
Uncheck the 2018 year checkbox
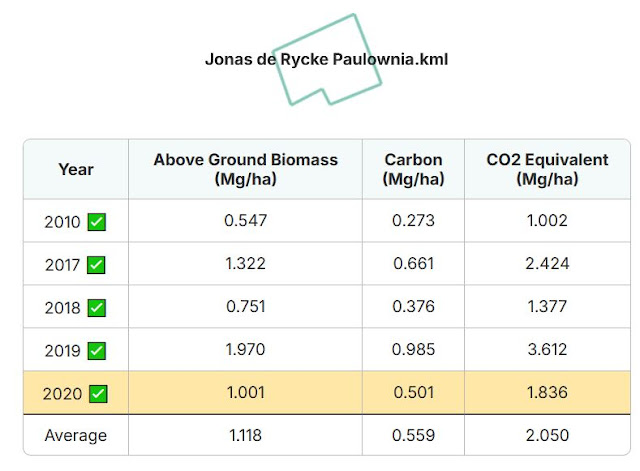97,308
